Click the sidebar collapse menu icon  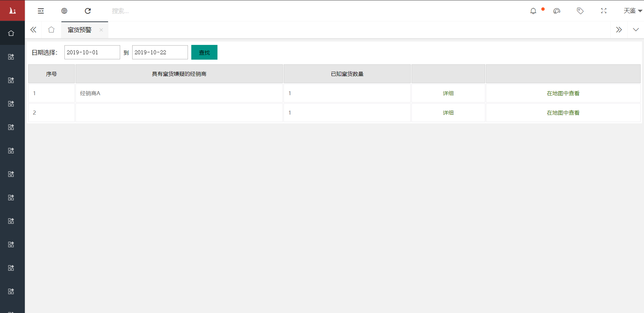coord(41,11)
